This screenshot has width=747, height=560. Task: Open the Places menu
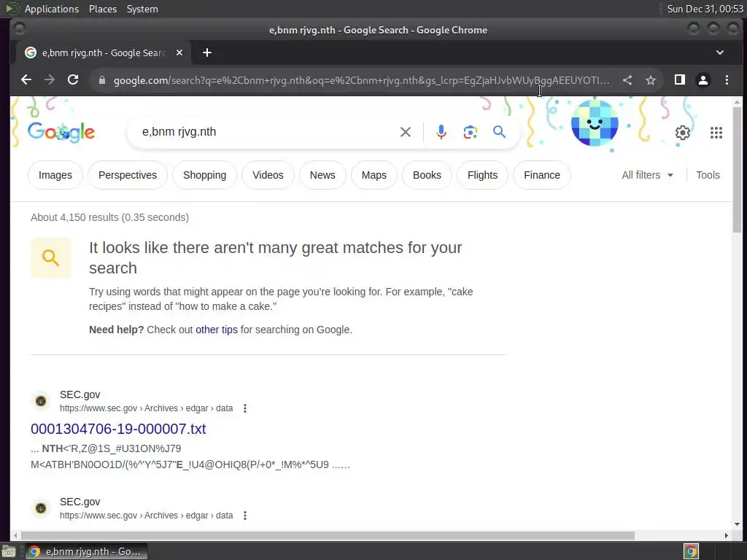[x=103, y=9]
